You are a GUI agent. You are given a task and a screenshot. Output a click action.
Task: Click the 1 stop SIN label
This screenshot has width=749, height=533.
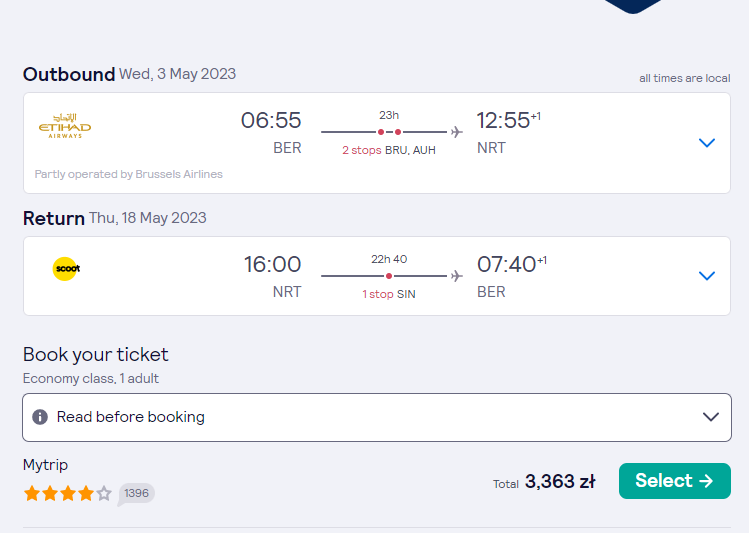[389, 294]
